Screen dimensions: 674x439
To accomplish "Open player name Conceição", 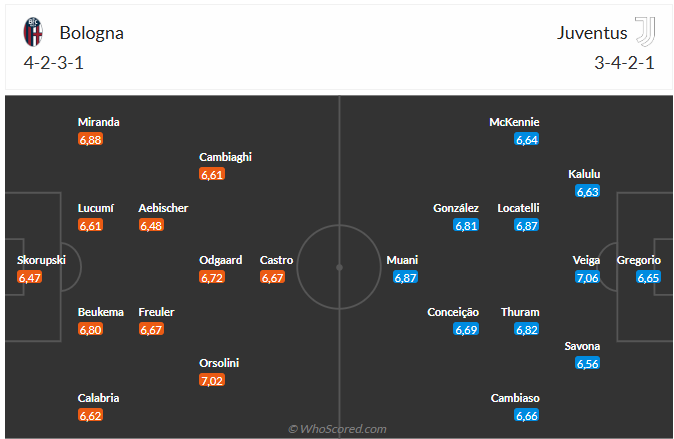I will (453, 312).
